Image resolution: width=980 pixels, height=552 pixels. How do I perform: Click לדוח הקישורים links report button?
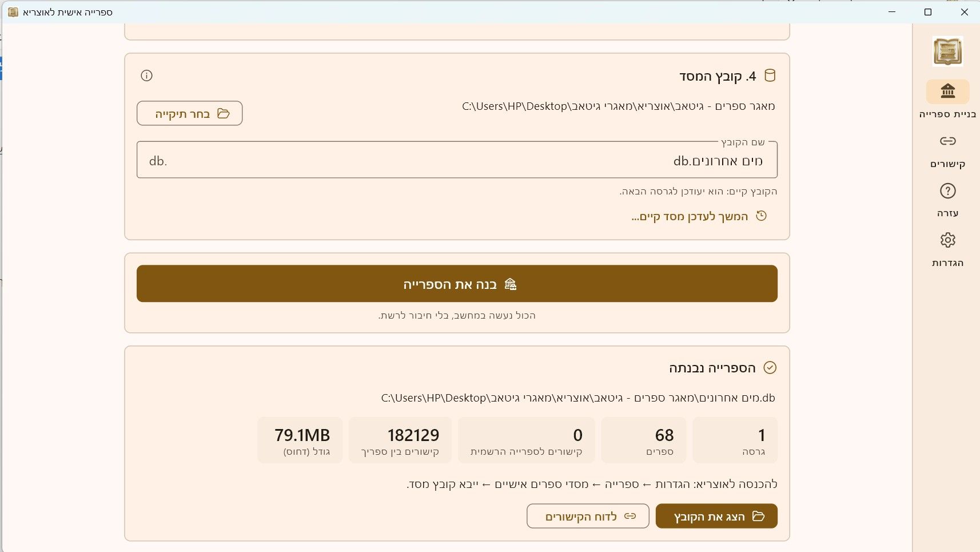click(588, 516)
